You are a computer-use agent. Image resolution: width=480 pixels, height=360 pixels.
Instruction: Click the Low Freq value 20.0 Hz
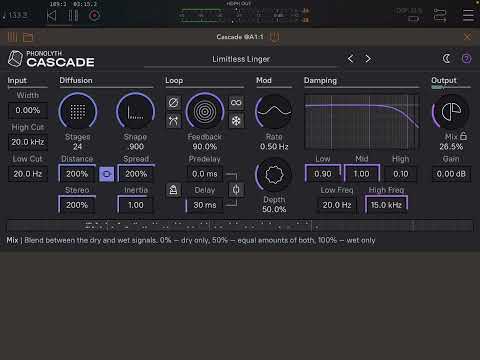point(337,205)
